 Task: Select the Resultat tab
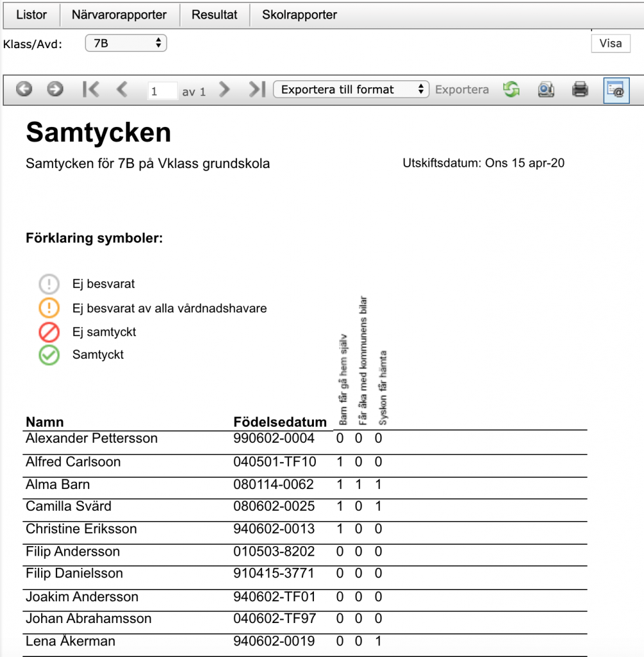[x=214, y=15]
